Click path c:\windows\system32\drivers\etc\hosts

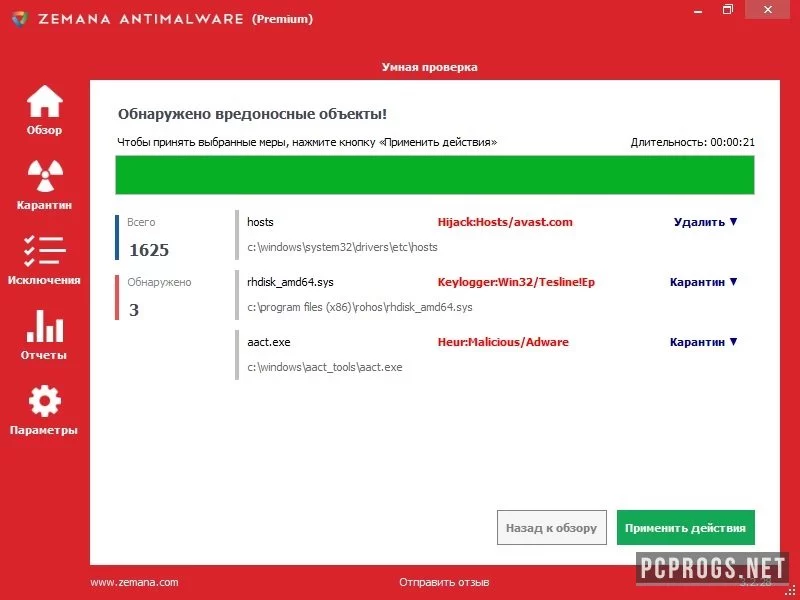[x=342, y=247]
